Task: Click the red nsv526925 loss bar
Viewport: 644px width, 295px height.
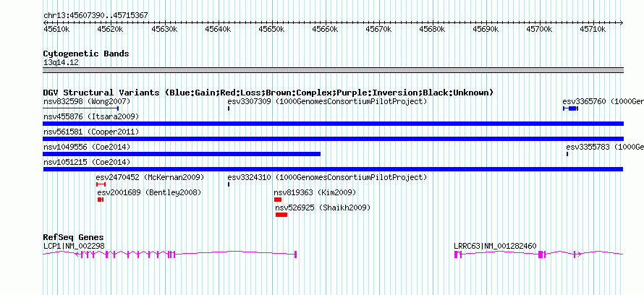Action: tap(281, 215)
